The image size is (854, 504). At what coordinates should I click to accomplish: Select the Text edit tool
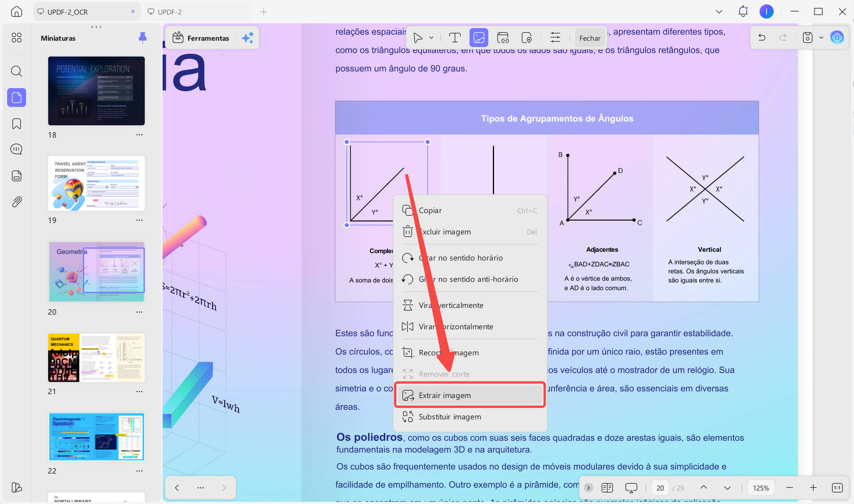[x=455, y=38]
